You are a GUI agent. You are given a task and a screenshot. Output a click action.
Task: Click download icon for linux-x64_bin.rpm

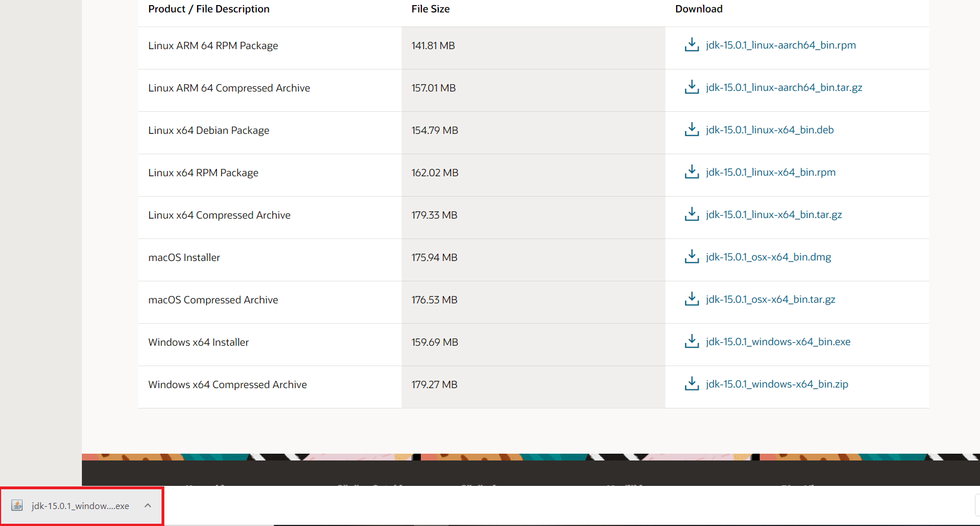[691, 172]
